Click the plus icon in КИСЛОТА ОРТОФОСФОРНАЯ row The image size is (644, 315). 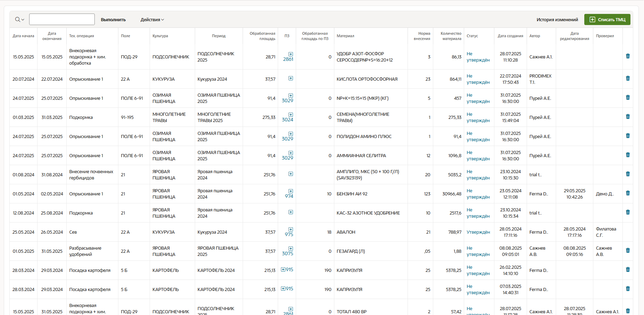tap(291, 78)
